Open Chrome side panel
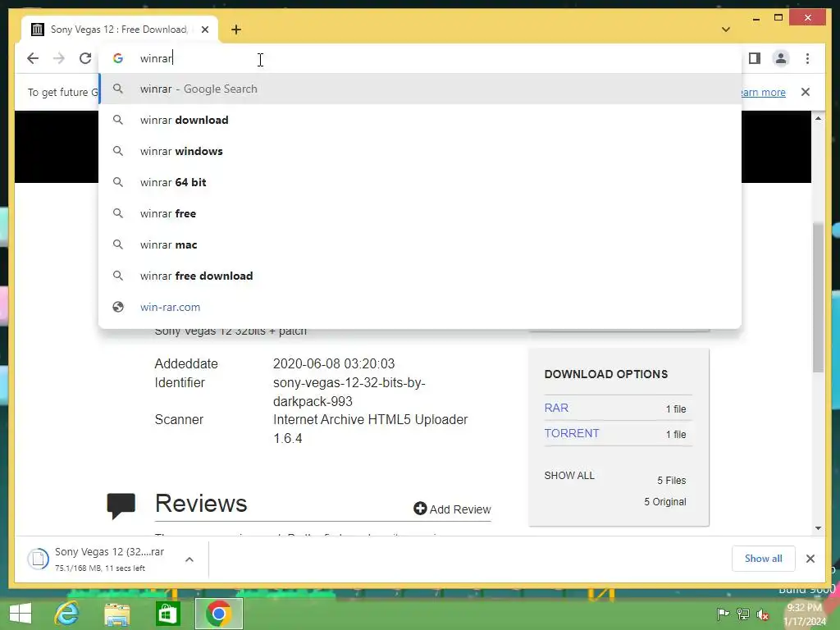 [x=755, y=58]
